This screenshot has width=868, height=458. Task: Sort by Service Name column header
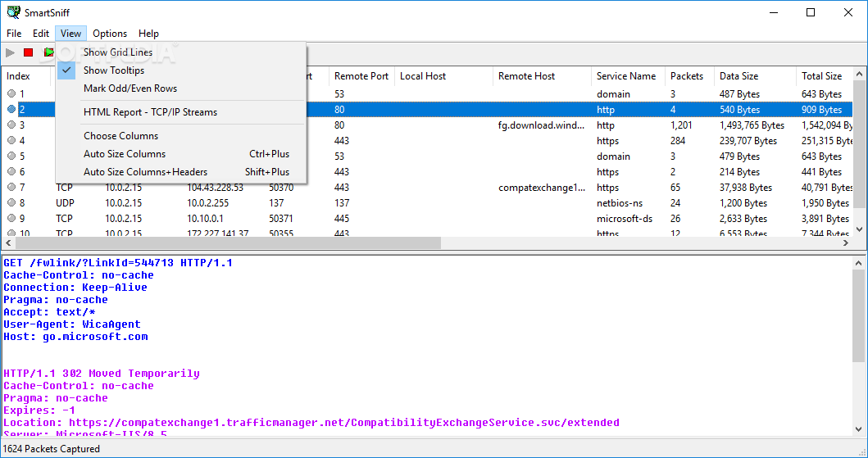(x=628, y=75)
